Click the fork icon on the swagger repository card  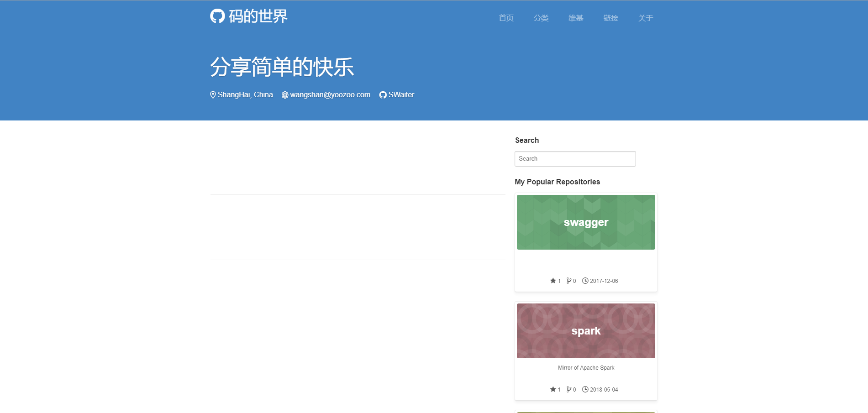(x=569, y=281)
